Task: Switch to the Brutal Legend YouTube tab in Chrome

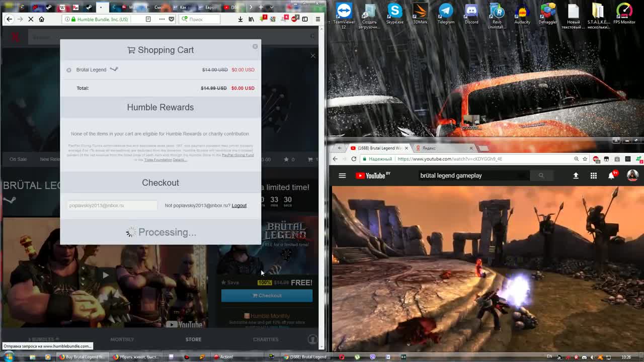Action: (380, 148)
